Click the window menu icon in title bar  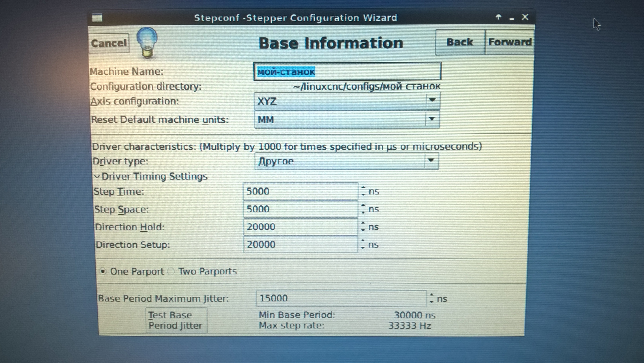coord(97,18)
